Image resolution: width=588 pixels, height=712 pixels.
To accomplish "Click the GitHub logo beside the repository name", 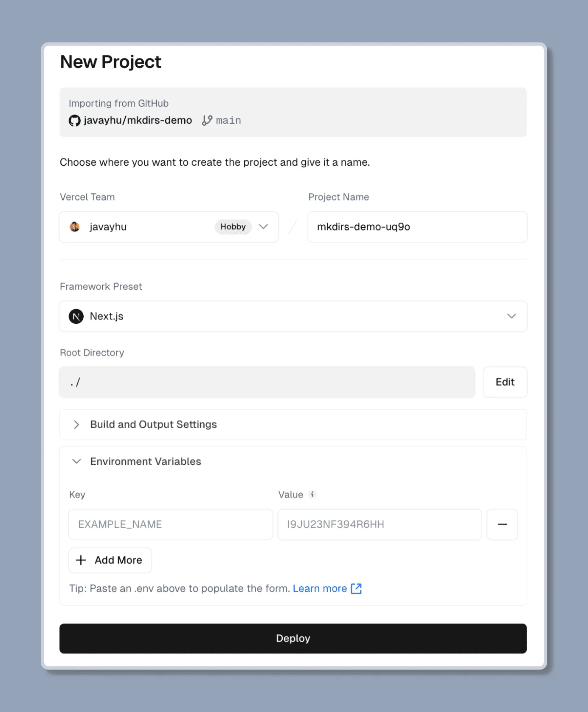I will (75, 120).
